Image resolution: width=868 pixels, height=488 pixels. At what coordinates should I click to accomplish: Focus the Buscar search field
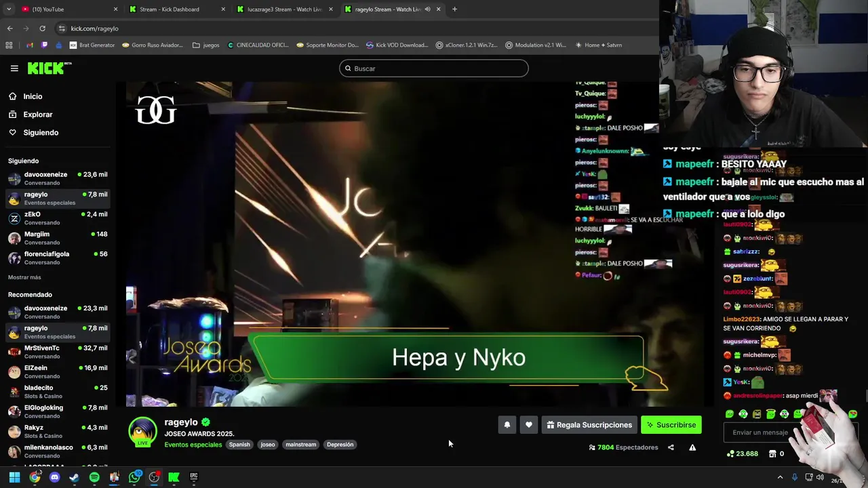434,68
